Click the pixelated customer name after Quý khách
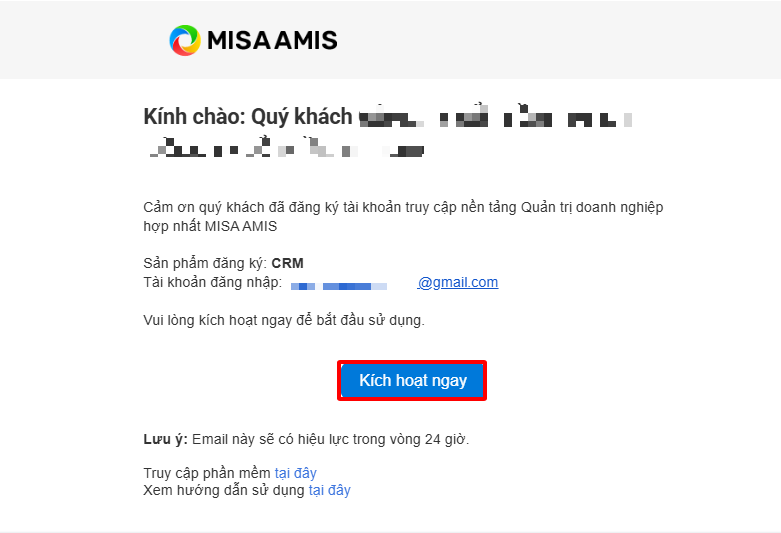 click(495, 117)
